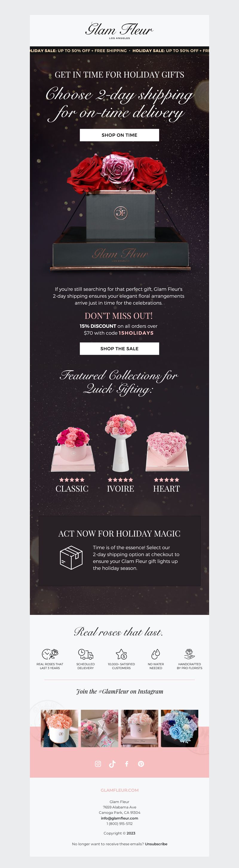The image size is (239, 868).
Task: Click the Unsubscribe link
Action: point(156,844)
